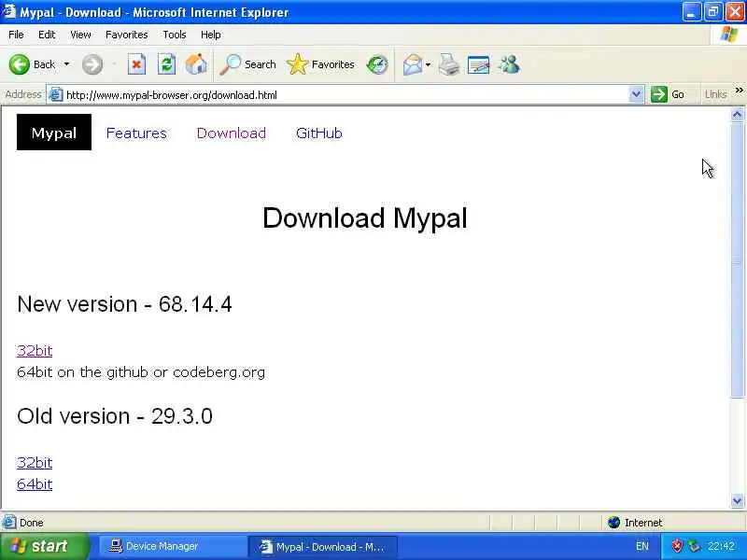Click the Forward arrow button
Image resolution: width=747 pixels, height=560 pixels.
(92, 64)
